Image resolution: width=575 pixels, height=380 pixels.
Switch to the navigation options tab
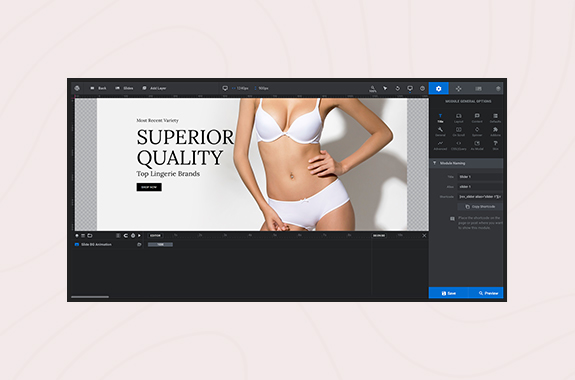pyautogui.click(x=458, y=88)
